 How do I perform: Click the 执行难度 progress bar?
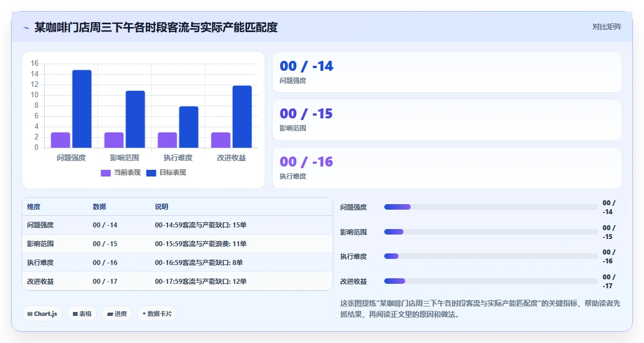point(491,256)
